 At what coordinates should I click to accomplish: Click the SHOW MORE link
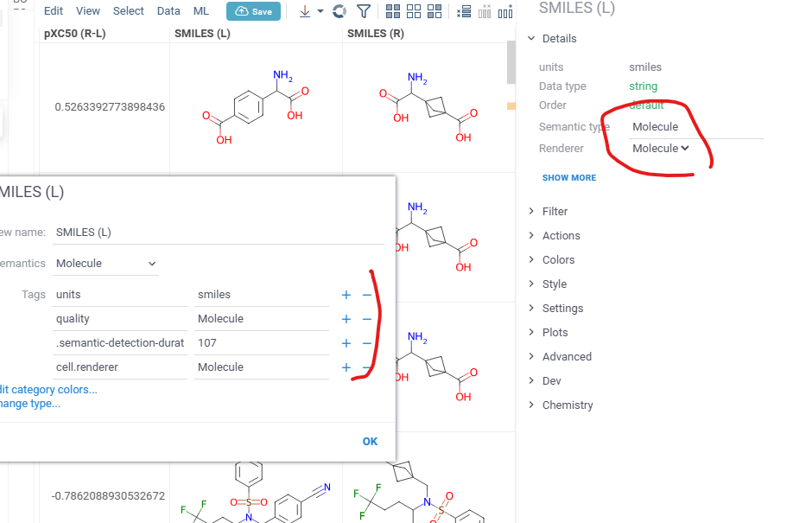(568, 178)
